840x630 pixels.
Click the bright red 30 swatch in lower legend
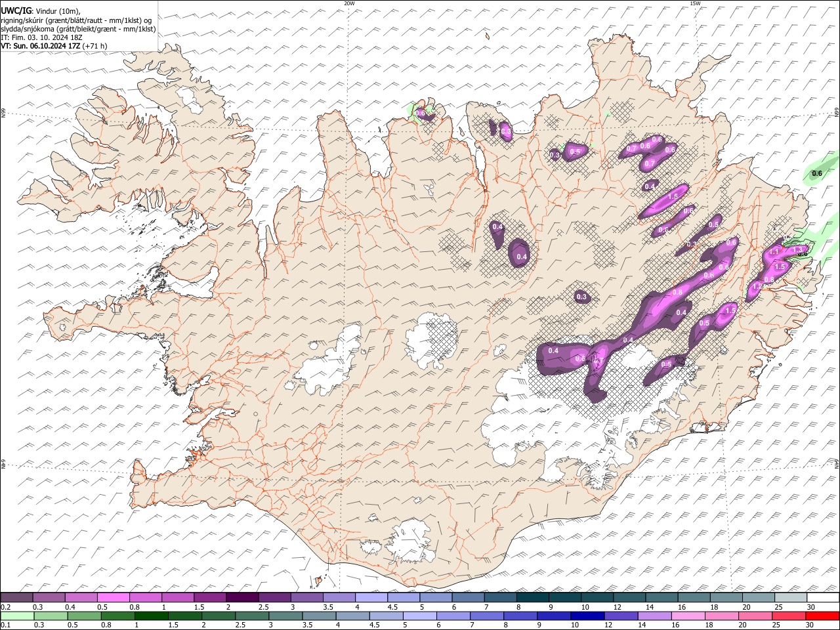pos(822,616)
